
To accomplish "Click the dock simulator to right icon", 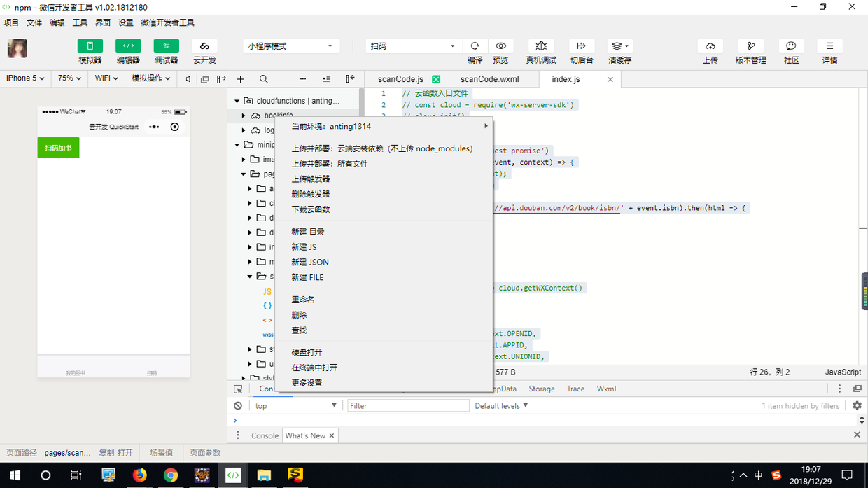I will (221, 79).
